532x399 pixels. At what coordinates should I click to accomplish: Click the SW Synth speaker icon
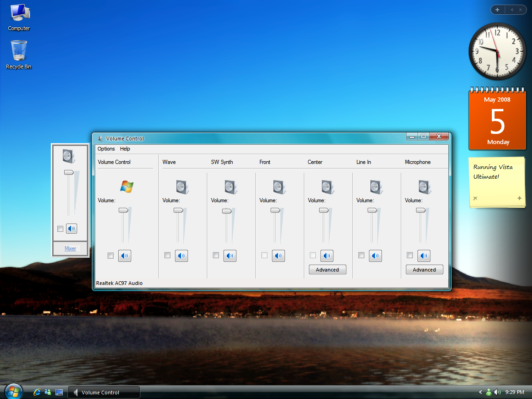[x=230, y=255]
